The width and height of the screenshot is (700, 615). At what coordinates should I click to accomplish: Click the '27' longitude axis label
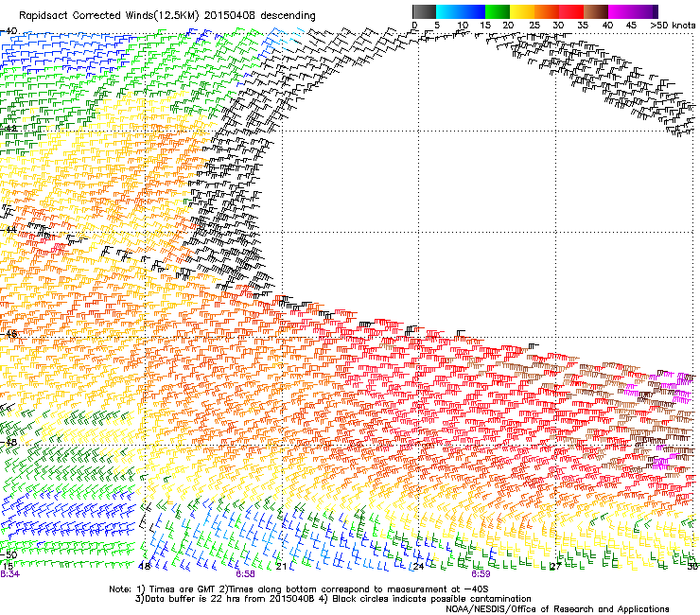[555, 567]
